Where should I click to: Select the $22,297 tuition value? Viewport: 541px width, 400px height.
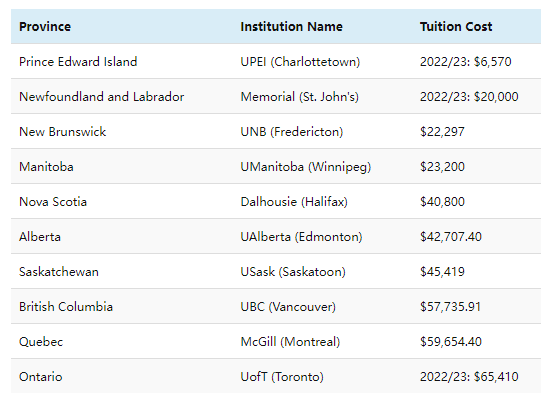[442, 132]
